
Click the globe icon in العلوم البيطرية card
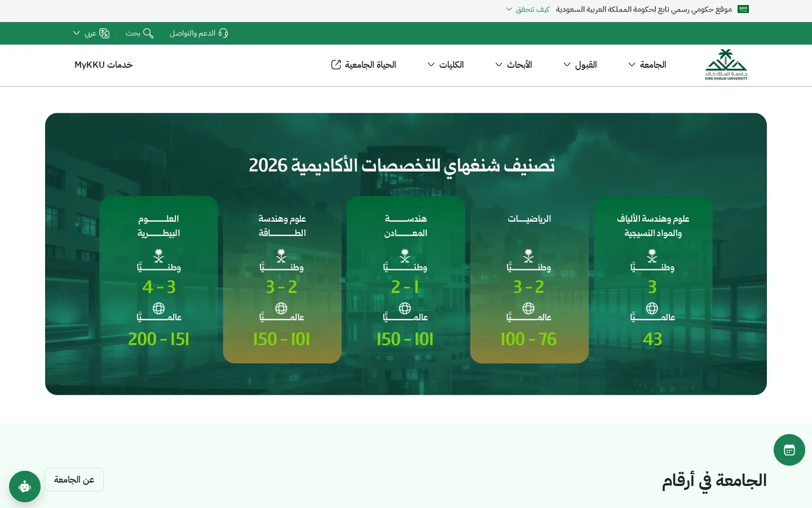159,308
